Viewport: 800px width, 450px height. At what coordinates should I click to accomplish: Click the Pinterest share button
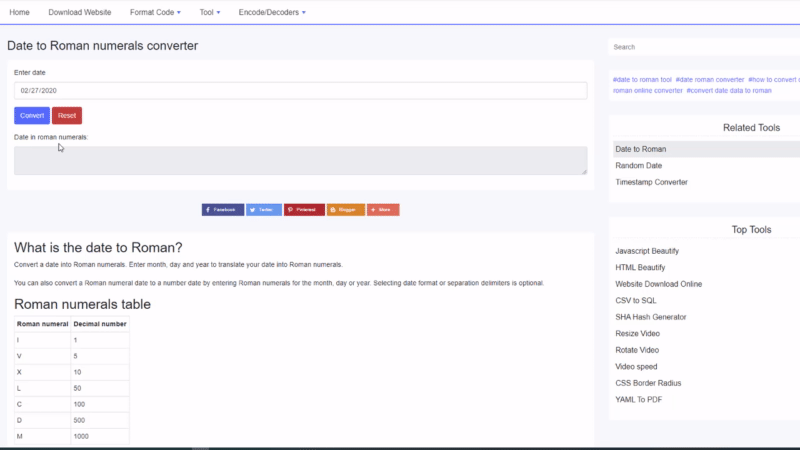(x=304, y=210)
